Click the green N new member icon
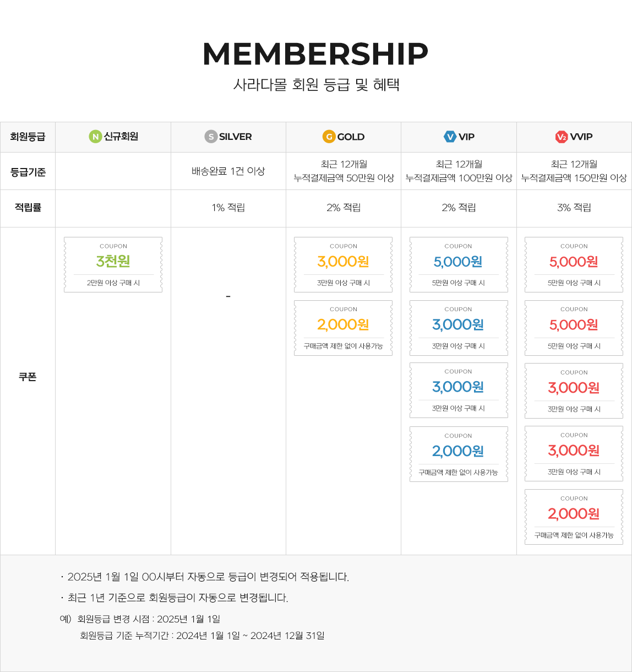The width and height of the screenshot is (632, 672). point(95,137)
